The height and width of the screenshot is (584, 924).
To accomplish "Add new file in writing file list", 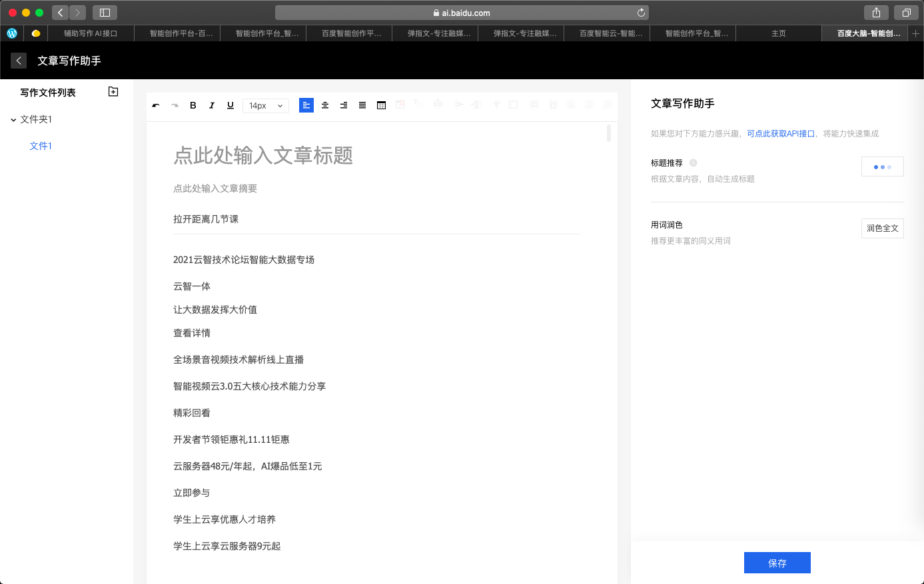I will tap(113, 92).
